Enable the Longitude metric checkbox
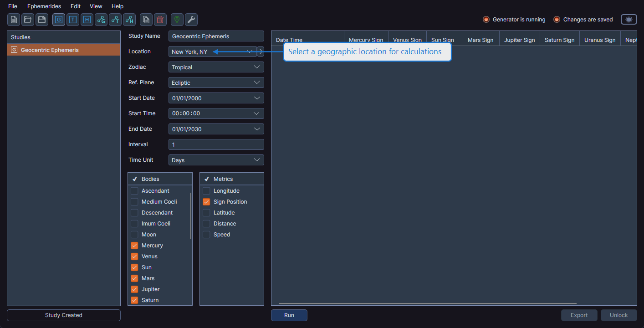Viewport: 644px width, 328px height. tap(206, 190)
